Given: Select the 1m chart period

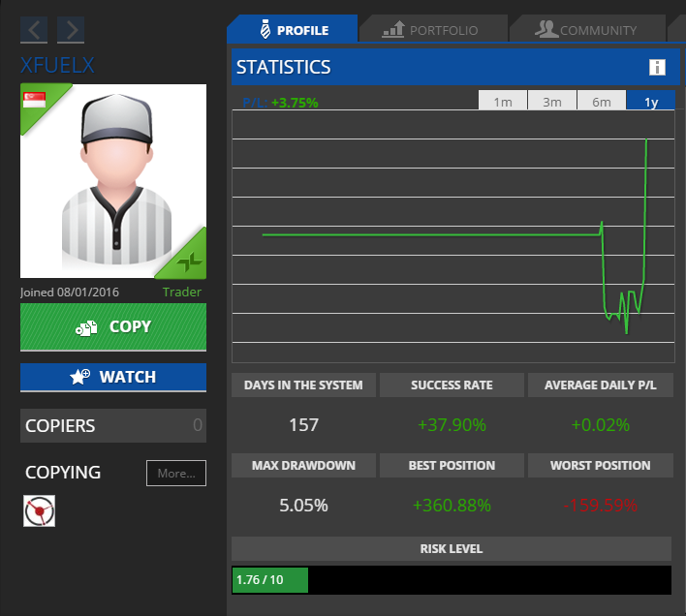Looking at the screenshot, I should tap(503, 102).
